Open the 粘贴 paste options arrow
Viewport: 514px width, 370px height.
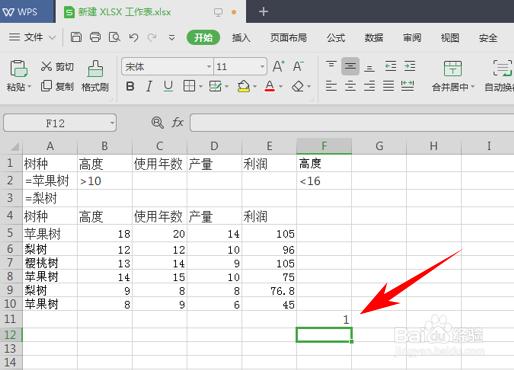click(29, 87)
